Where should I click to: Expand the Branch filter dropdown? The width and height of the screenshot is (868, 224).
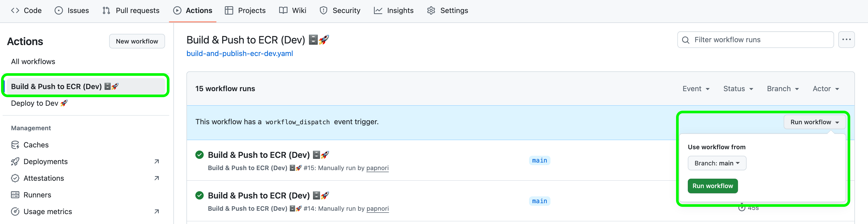click(x=782, y=89)
